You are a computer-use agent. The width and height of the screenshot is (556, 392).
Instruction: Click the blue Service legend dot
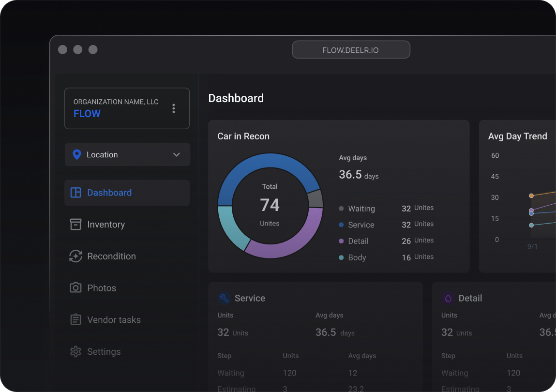[341, 225]
